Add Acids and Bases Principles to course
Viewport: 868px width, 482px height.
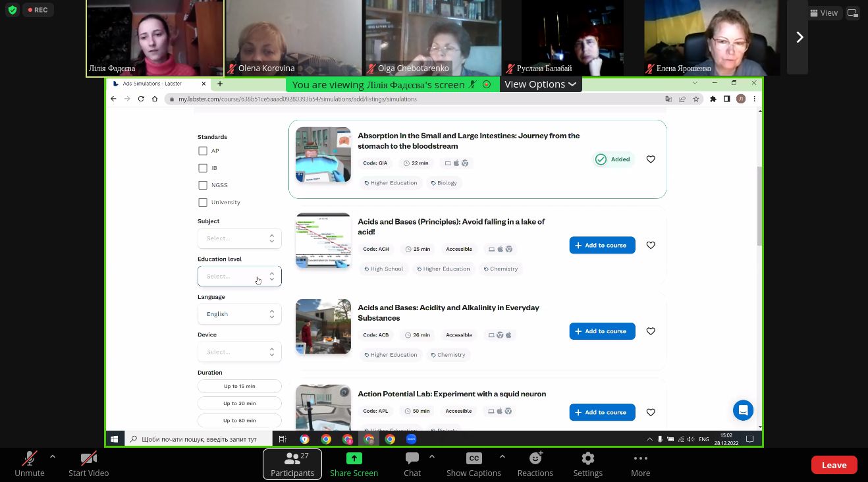602,245
